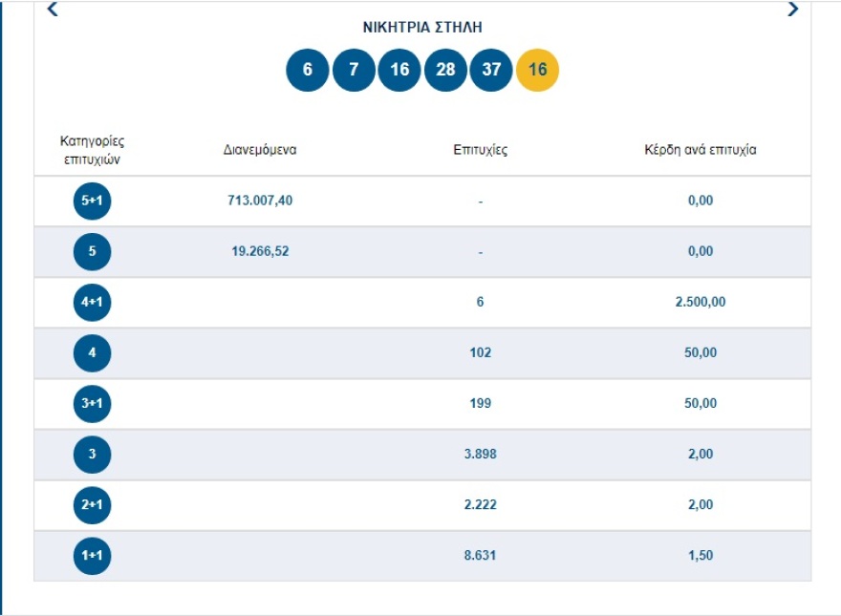The width and height of the screenshot is (841, 616).
Task: Select the 3+1 category badge
Action: 93,404
